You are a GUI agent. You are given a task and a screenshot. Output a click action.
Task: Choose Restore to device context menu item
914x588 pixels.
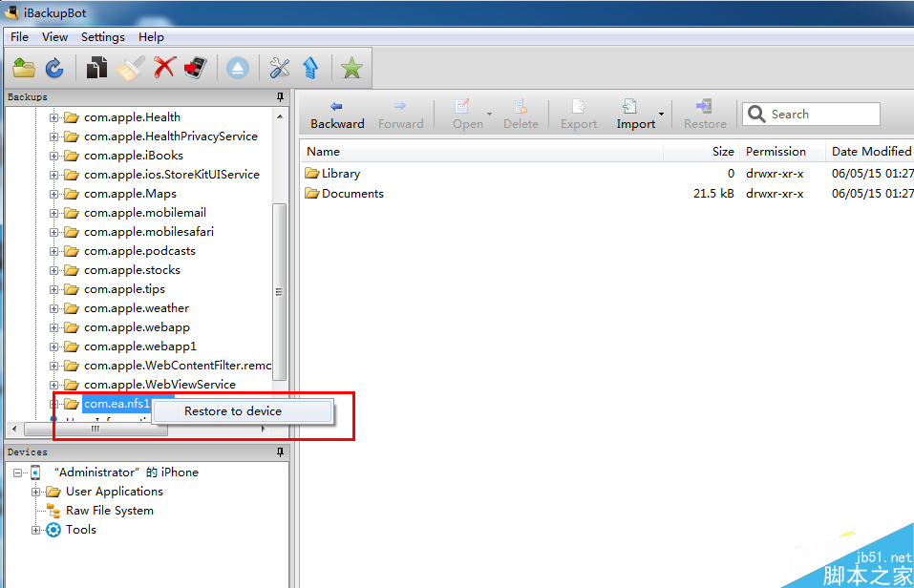pyautogui.click(x=243, y=410)
